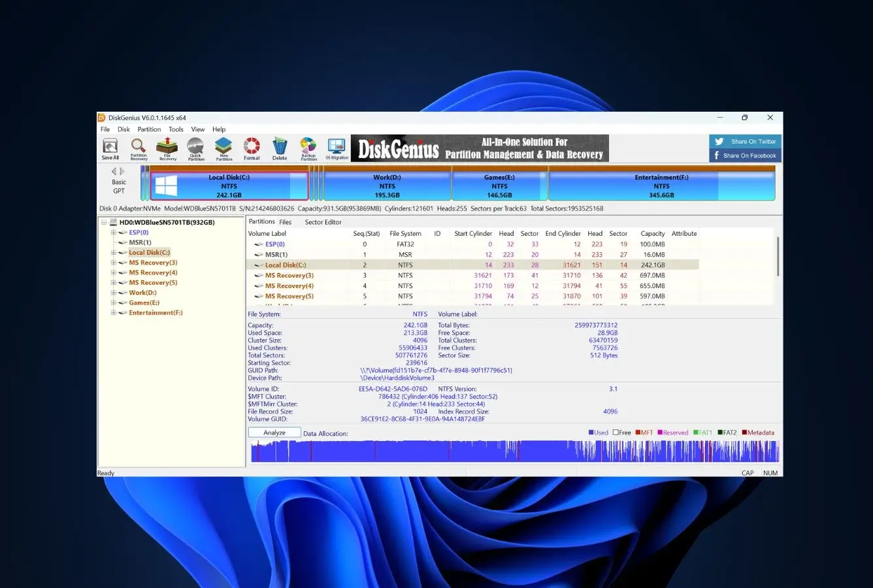Sort by the Volume Label column header
Viewport: 873px width, 588px height.
[x=267, y=234]
